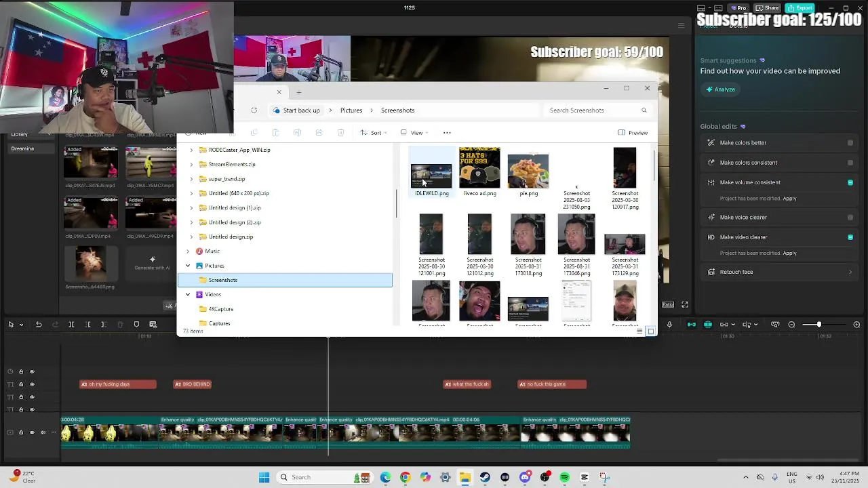
Task: Click the zoom out magnifier on timeline
Action: pyautogui.click(x=791, y=325)
